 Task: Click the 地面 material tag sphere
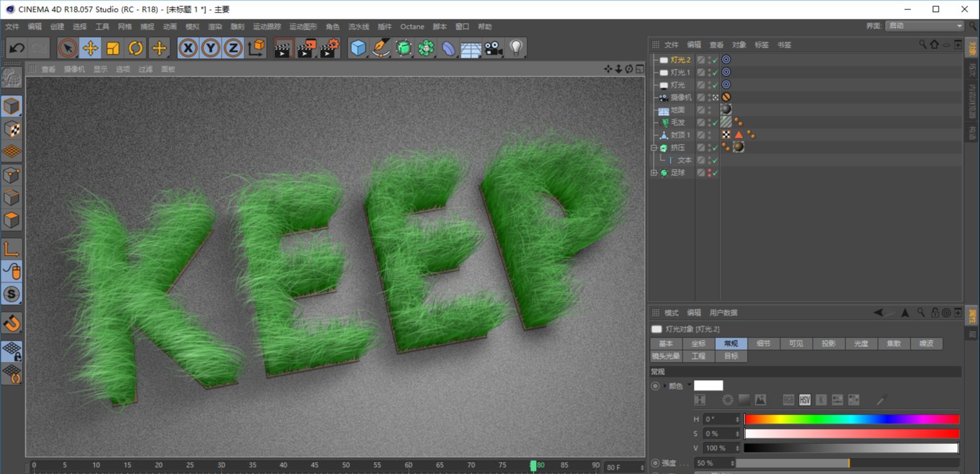(x=726, y=110)
